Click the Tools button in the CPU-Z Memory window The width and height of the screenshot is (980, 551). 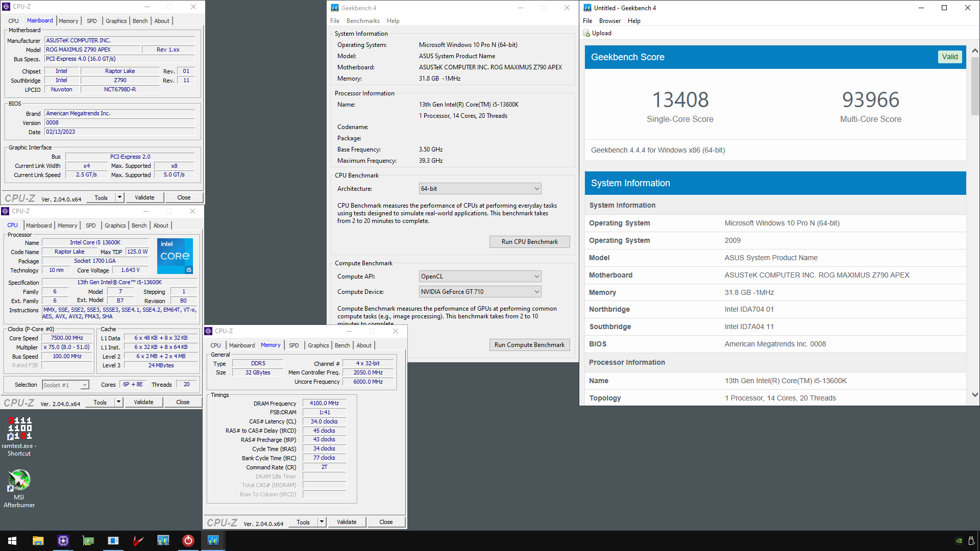pyautogui.click(x=303, y=522)
